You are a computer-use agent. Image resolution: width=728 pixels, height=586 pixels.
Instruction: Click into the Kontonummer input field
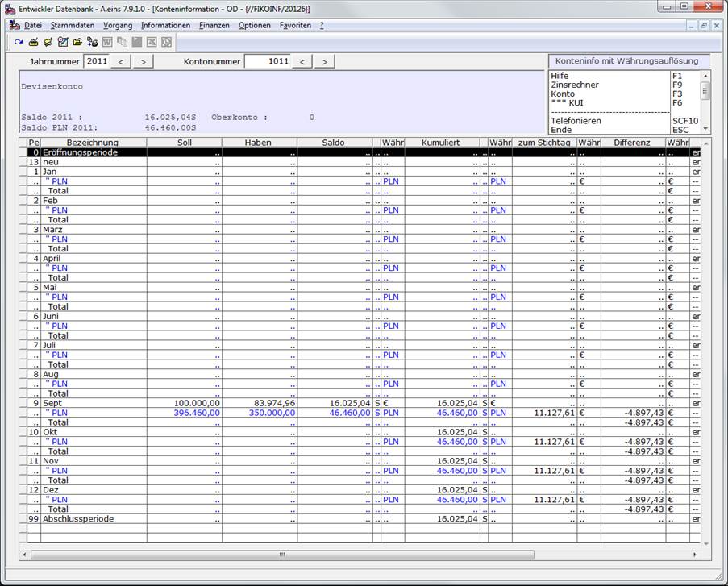(268, 61)
